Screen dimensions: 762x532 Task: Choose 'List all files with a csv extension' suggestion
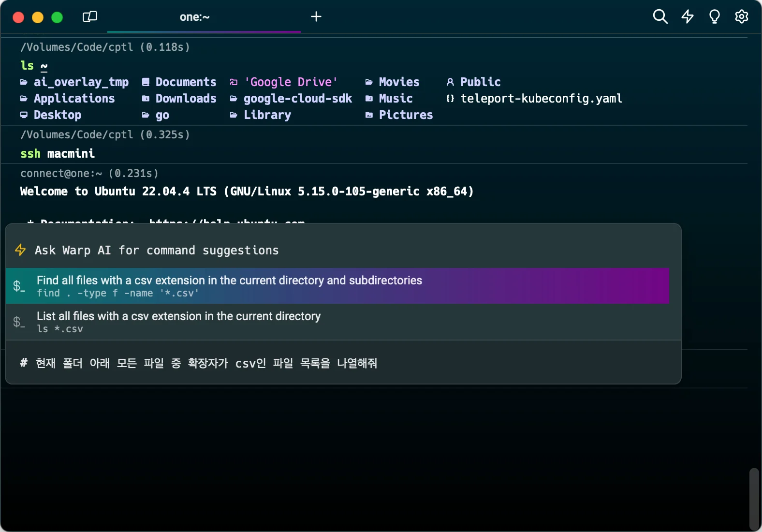tap(337, 322)
